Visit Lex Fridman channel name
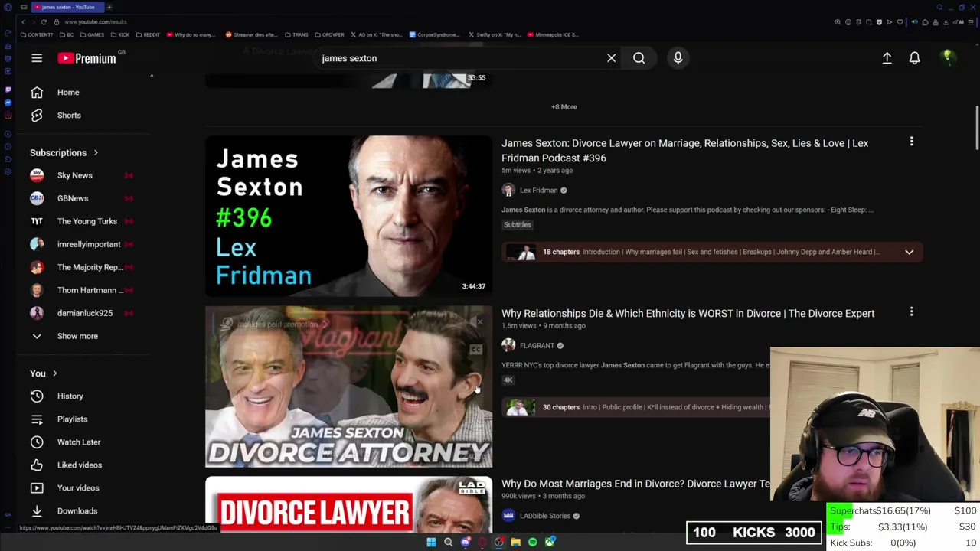 pyautogui.click(x=538, y=191)
